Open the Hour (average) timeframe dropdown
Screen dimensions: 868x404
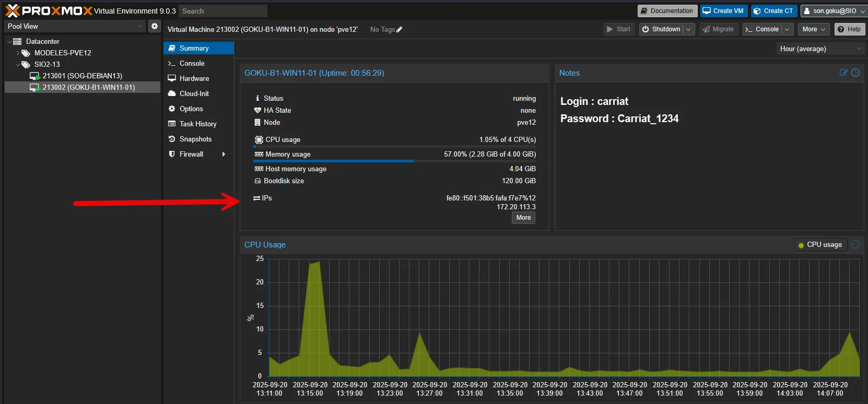point(819,49)
